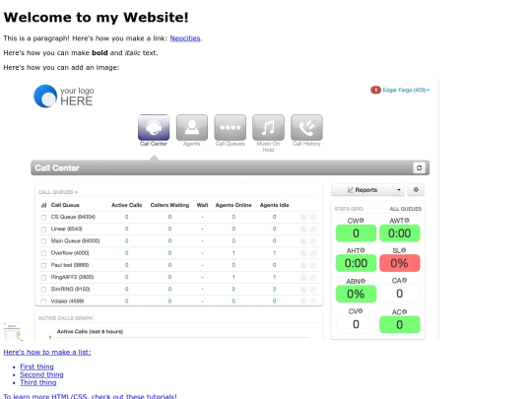Click the green AHT 0:00 tile
This screenshot has height=399, width=532.
click(x=356, y=263)
